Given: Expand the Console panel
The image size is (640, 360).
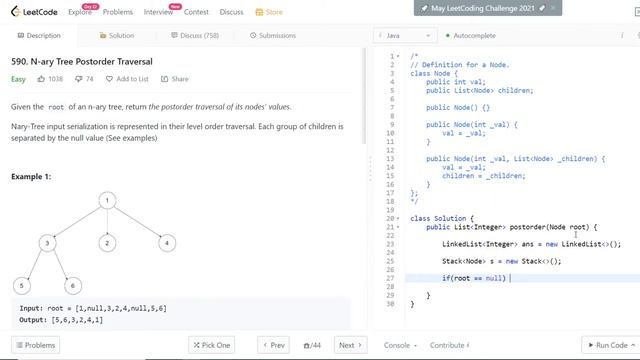Looking at the screenshot, I should (x=400, y=345).
